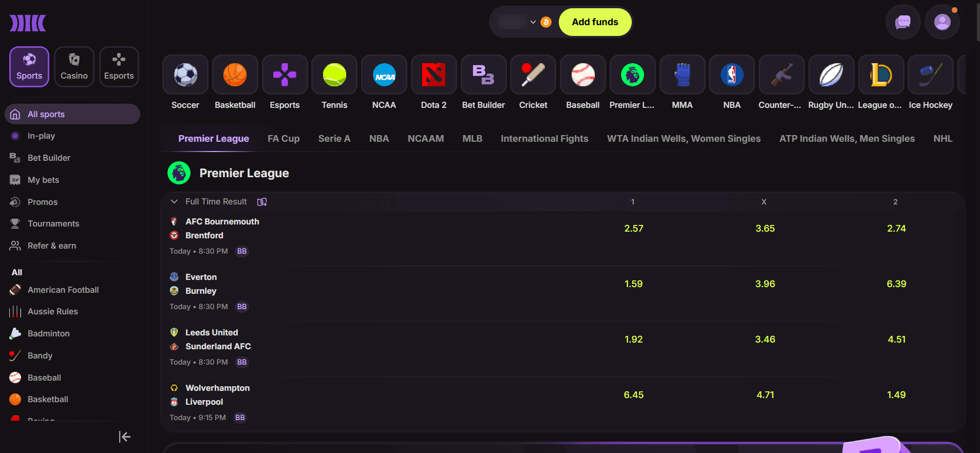Expand the currency balance dropdown

[x=533, y=22]
